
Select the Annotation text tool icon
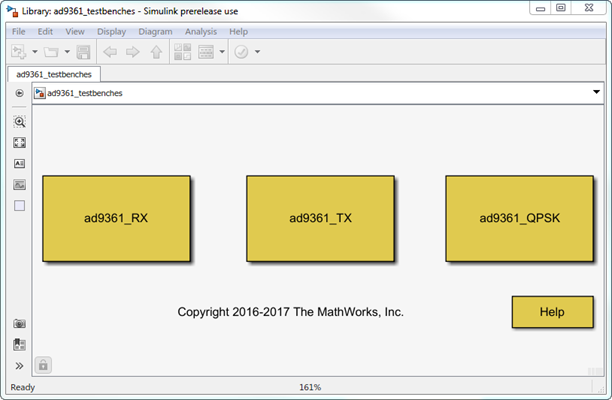20,164
